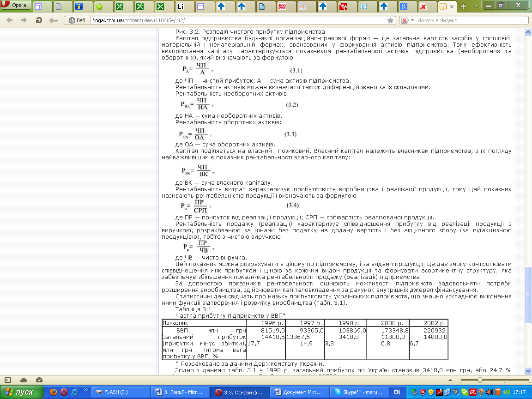Go forward to the next page
Viewport: 532px width, 399px height.
point(24,20)
